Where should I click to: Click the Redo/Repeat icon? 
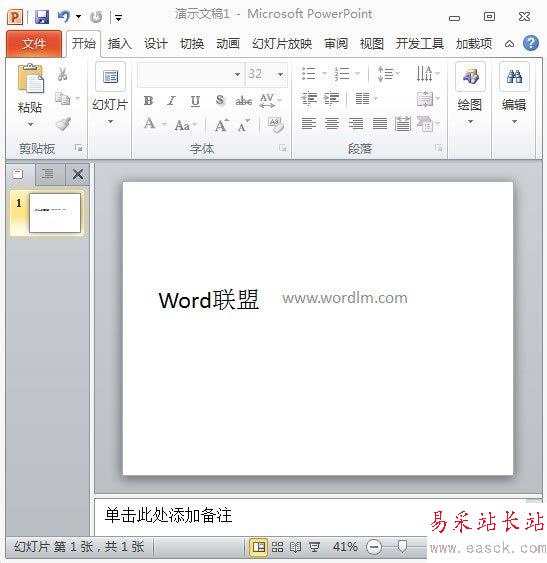(96, 17)
